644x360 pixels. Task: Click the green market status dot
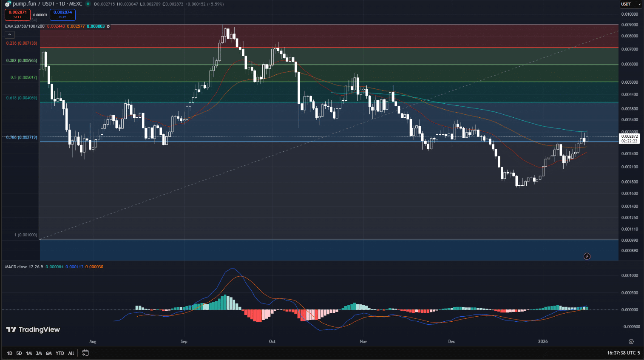tap(88, 4)
